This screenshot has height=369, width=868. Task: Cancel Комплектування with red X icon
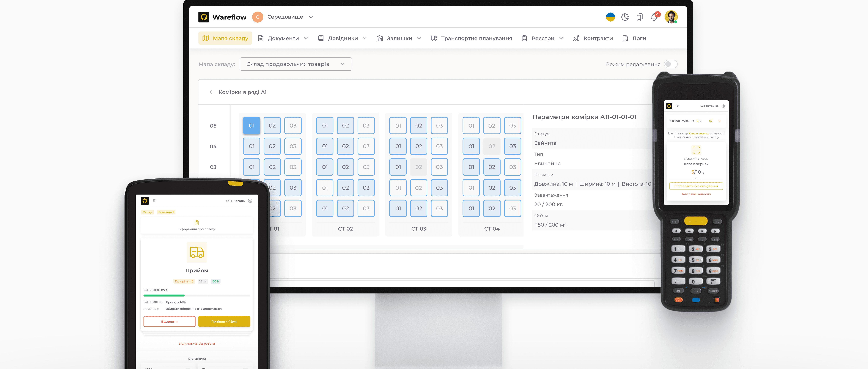click(x=719, y=121)
